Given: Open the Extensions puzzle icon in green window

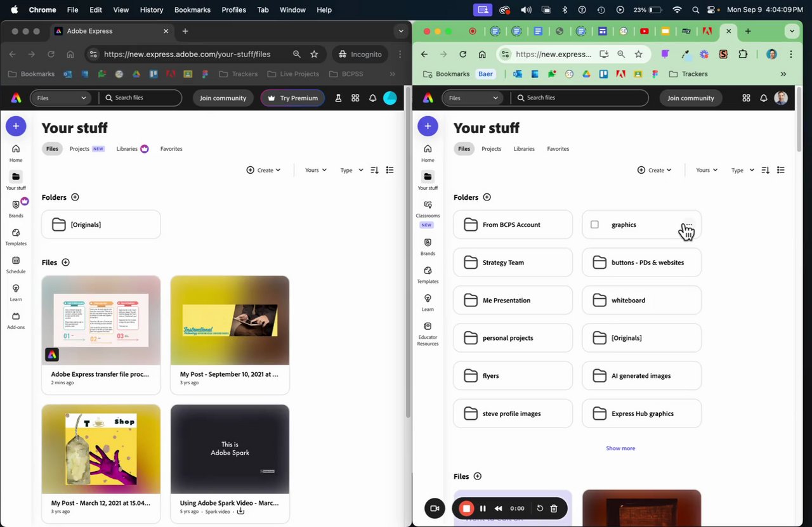Looking at the screenshot, I should click(743, 55).
